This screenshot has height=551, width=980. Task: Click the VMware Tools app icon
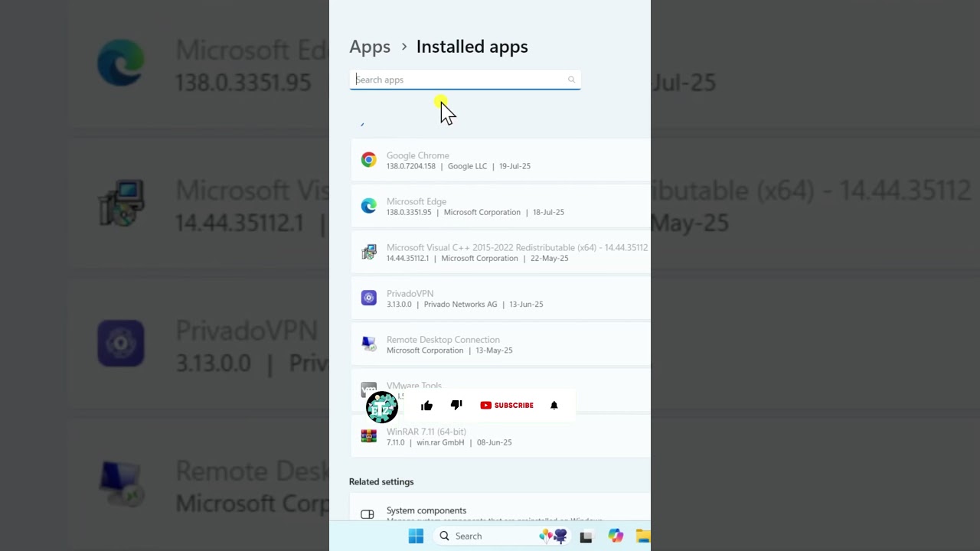click(x=369, y=388)
